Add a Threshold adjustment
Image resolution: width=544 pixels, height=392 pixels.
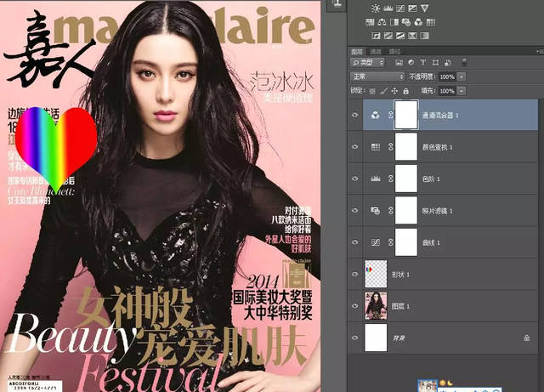pyautogui.click(x=400, y=36)
